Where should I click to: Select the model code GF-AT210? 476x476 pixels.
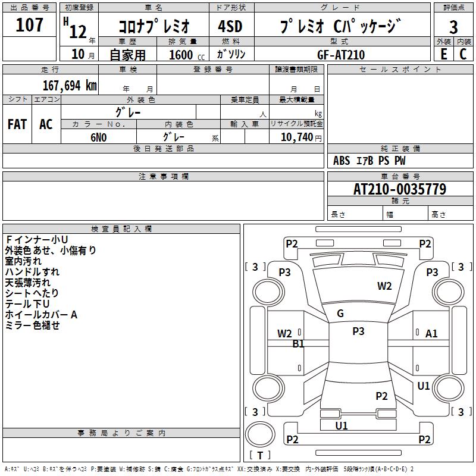(x=341, y=55)
